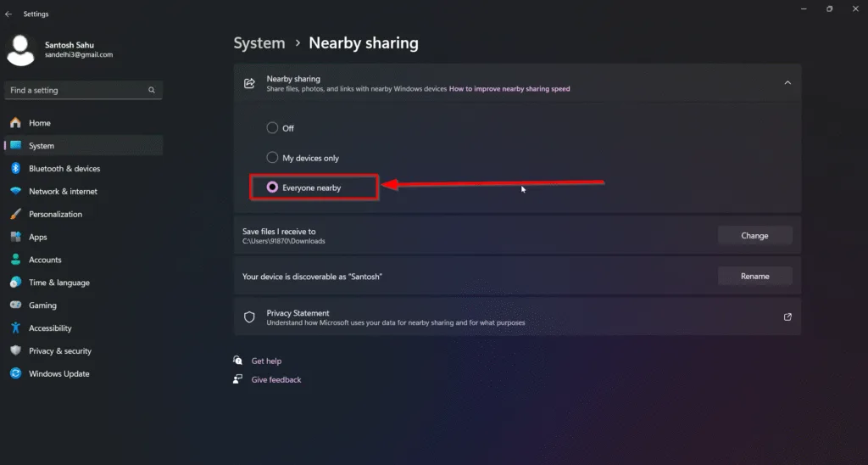This screenshot has width=868, height=465.
Task: Minimize the Settings window
Action: point(804,8)
